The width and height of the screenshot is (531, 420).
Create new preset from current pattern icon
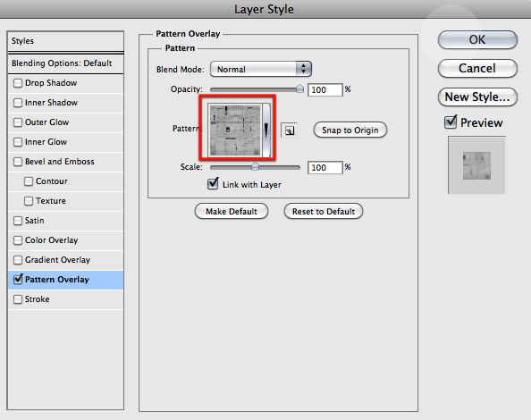290,130
